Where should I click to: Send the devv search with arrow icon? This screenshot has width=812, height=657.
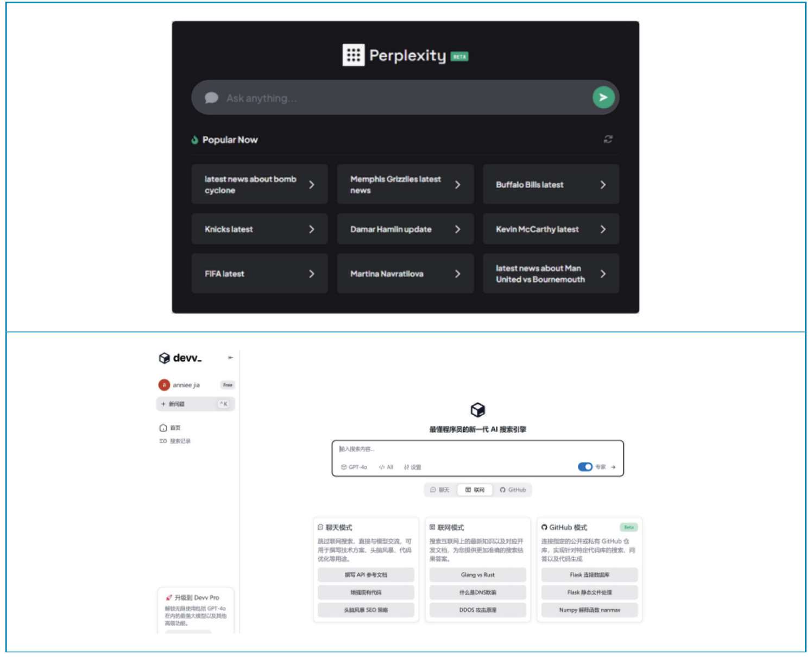tap(613, 467)
